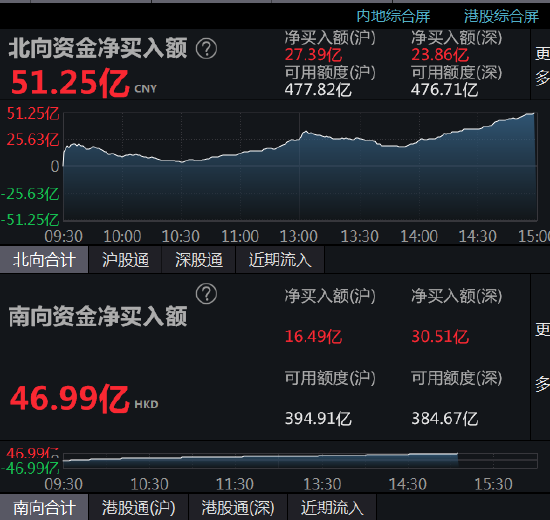The image size is (550, 520).
Task: Switch to 沪股通 tab
Action: [125, 260]
